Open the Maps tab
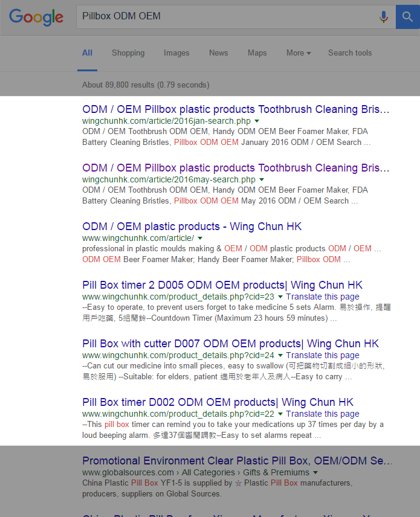This screenshot has height=517, width=420. point(257,53)
